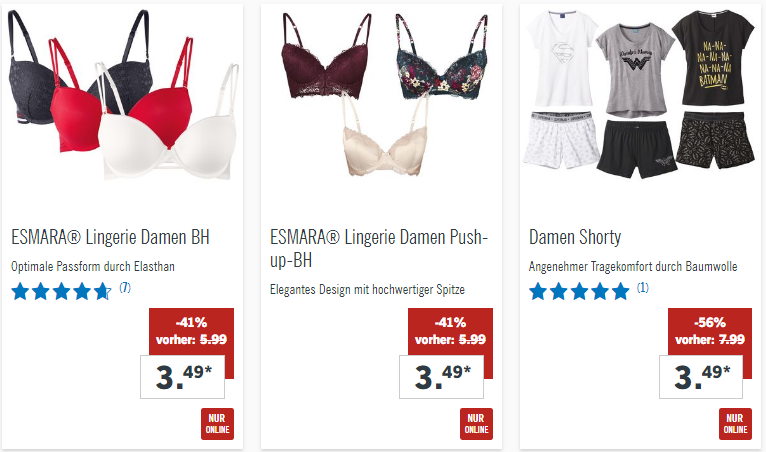
Task: Click the 3.49 price box of Push-up-BH
Action: 442,377
